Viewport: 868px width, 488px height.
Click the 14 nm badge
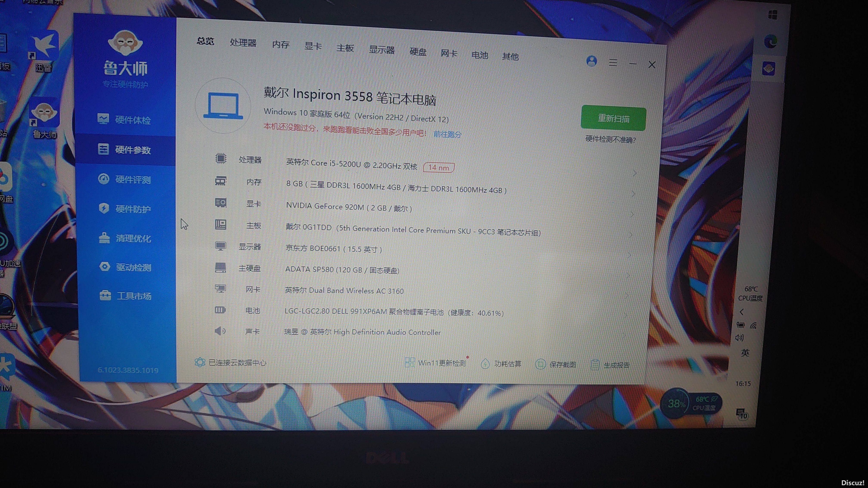click(x=438, y=167)
